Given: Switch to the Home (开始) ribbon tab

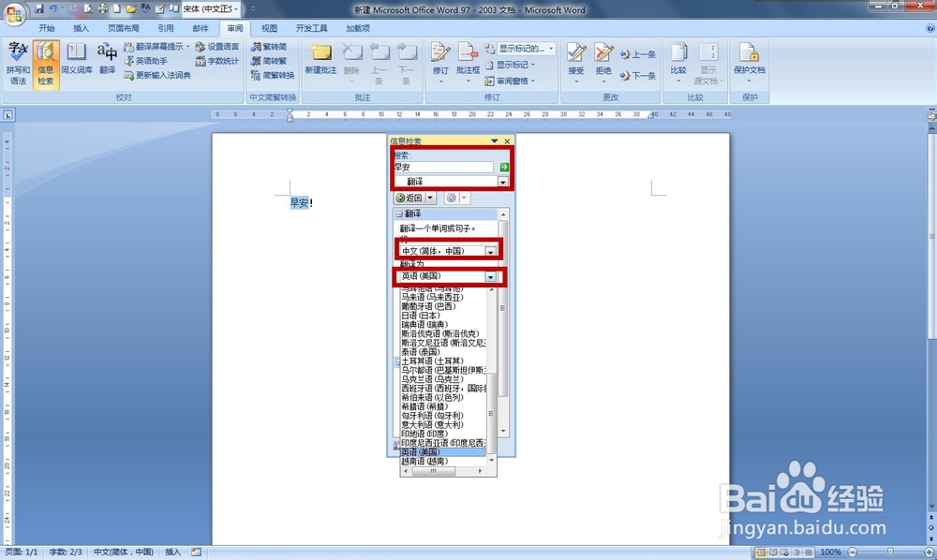Looking at the screenshot, I should tap(47, 27).
